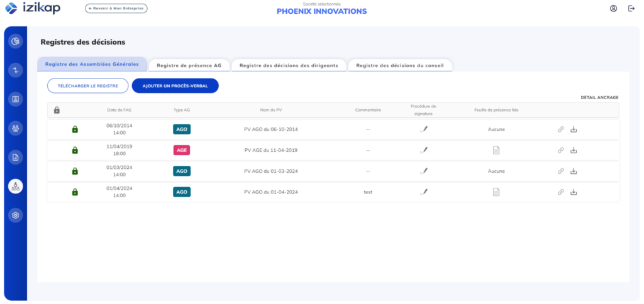Click the AGE type badge in 11/04/2019 row

point(181,150)
